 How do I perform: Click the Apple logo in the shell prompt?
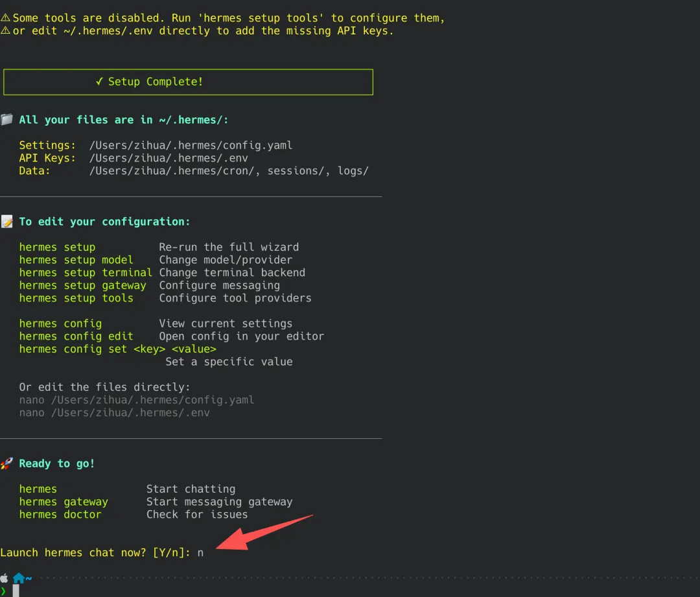tap(4, 578)
